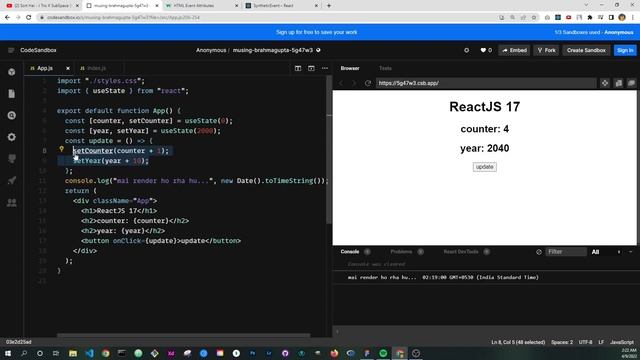Image resolution: width=640 pixels, height=360 pixels.
Task: Open the comments icon in sidebar
Action: point(11,159)
